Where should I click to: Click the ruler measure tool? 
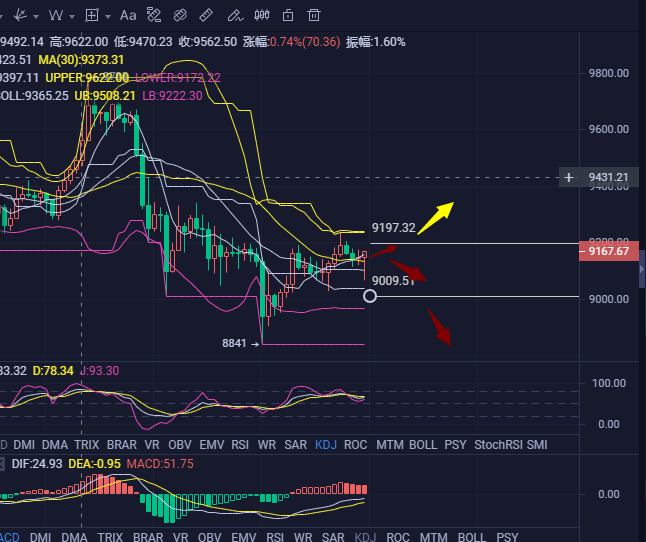(205, 15)
